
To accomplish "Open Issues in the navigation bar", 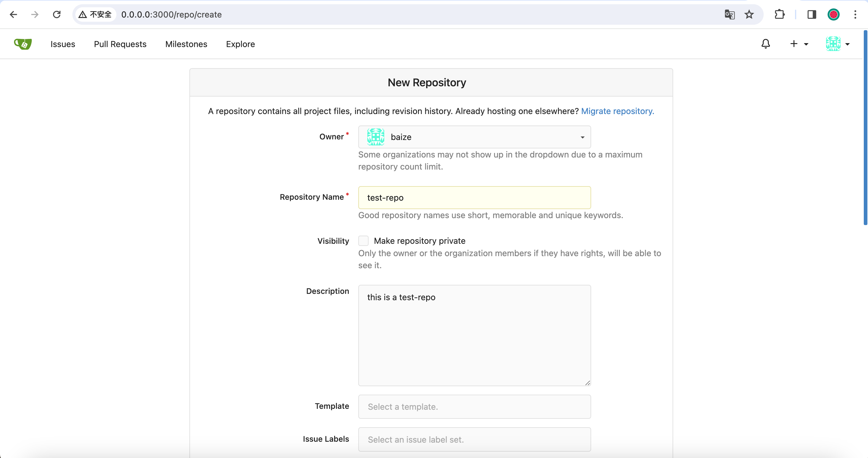I will pos(63,44).
